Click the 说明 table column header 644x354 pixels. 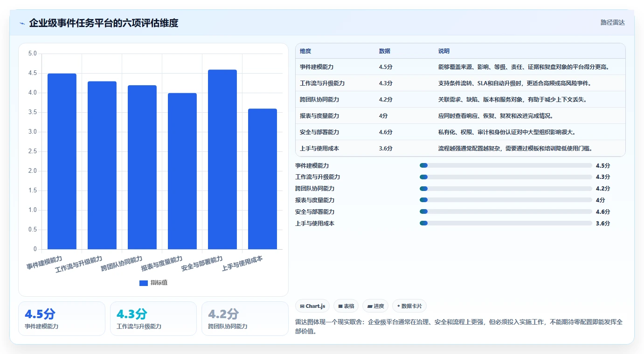coord(444,51)
